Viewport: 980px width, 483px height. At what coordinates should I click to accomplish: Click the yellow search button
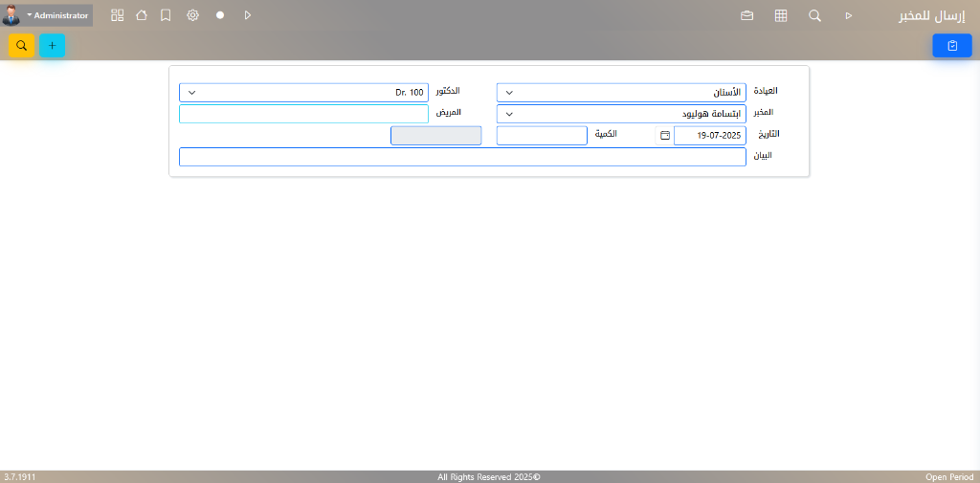(x=21, y=45)
